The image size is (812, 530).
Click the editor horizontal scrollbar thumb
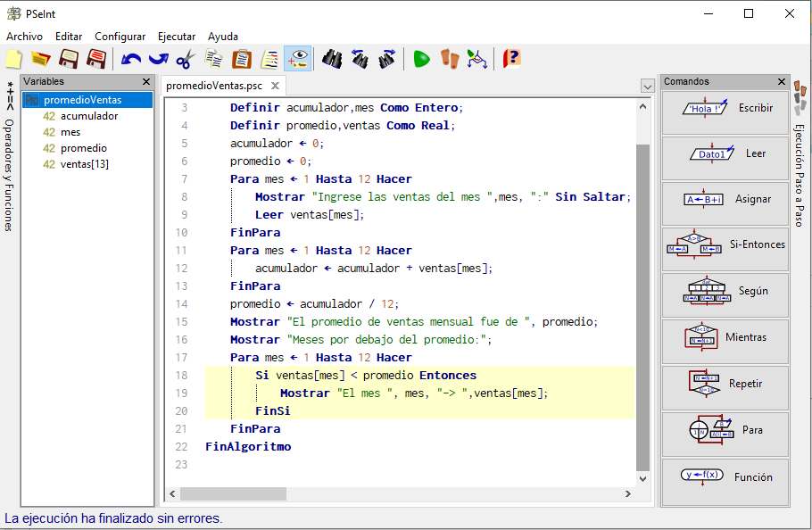pos(233,493)
